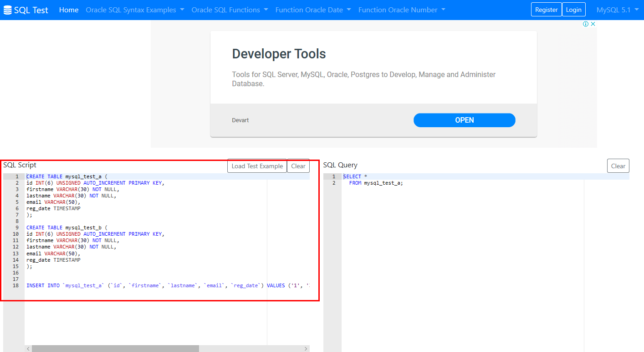Click the left scroll arrow in script editor
644x352 pixels.
click(x=28, y=348)
